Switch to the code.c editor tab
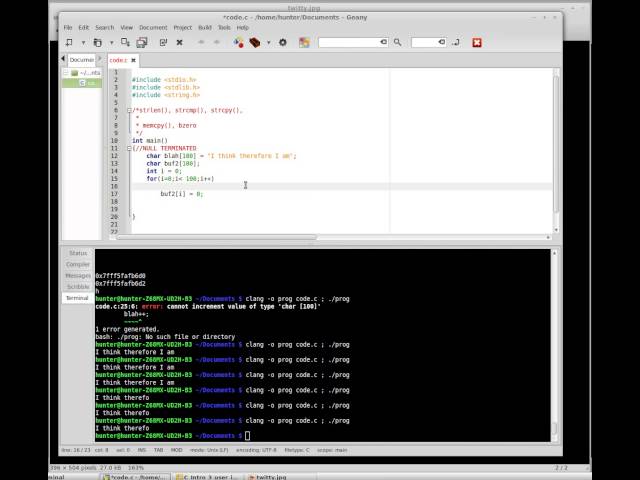Screen dimensions: 640x480 coord(118,60)
